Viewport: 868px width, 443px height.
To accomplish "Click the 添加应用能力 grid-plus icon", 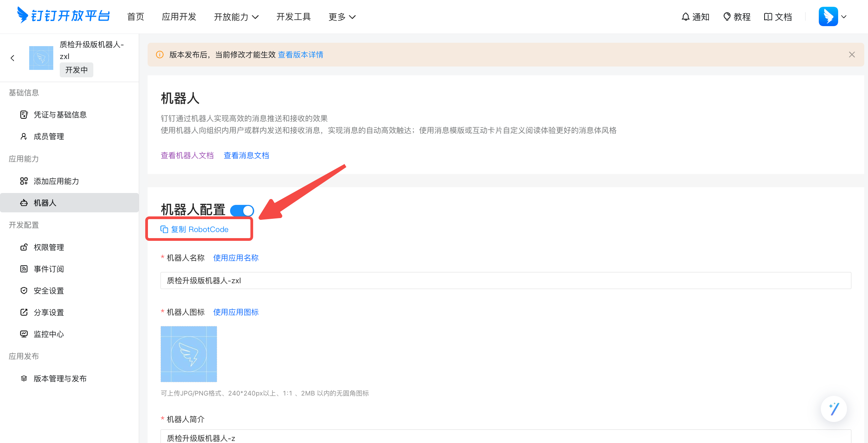I will pos(24,181).
